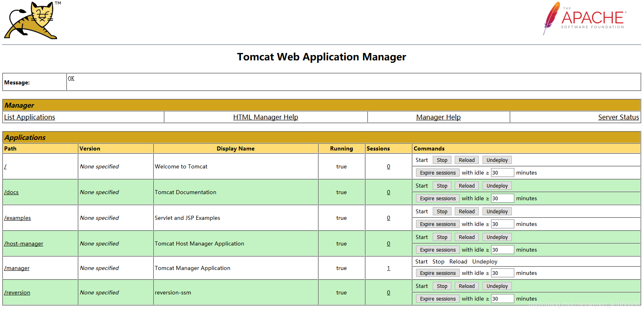Open the /examples application link
644x312 pixels.
tap(18, 218)
